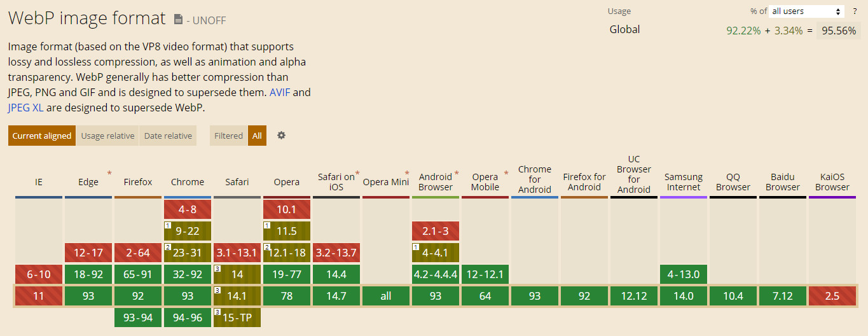Screen dimensions: 868x336
Task: Select the All browsers tab
Action: 257,136
